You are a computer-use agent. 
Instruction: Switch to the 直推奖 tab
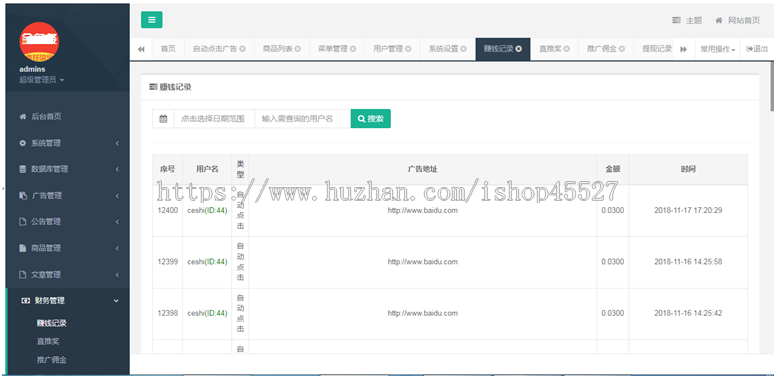click(550, 49)
